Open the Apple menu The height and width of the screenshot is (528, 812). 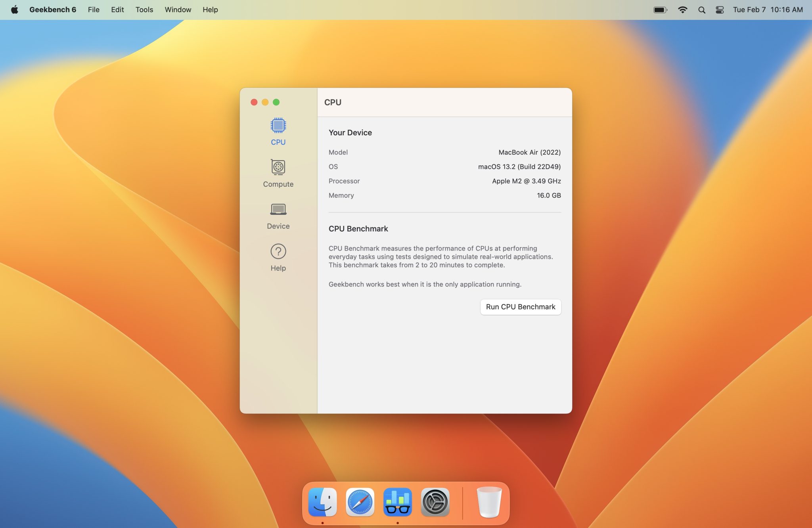[15, 10]
